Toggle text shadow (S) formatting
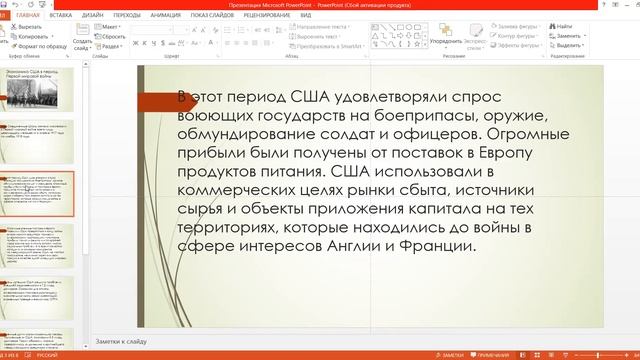 [162, 43]
